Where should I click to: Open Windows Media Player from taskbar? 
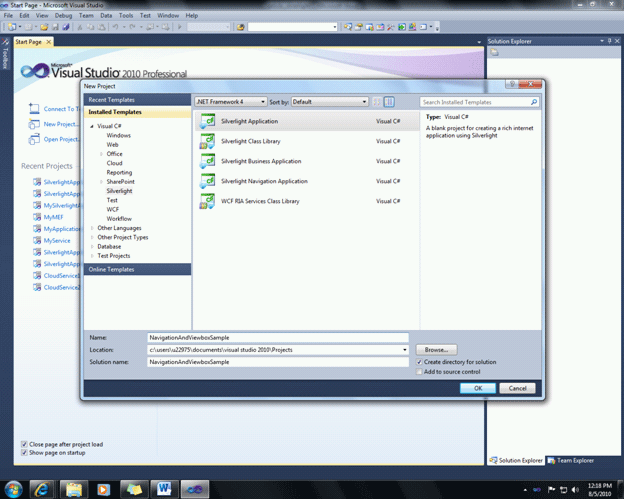103,489
